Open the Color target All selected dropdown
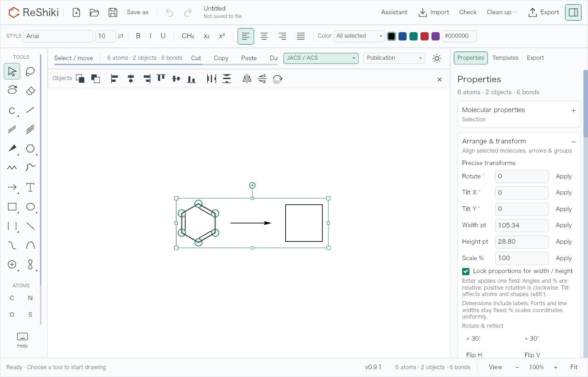 coord(359,36)
